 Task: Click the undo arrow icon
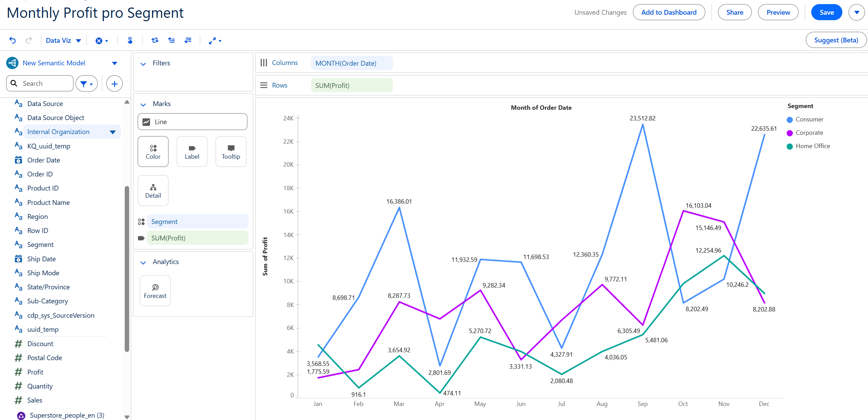tap(13, 40)
